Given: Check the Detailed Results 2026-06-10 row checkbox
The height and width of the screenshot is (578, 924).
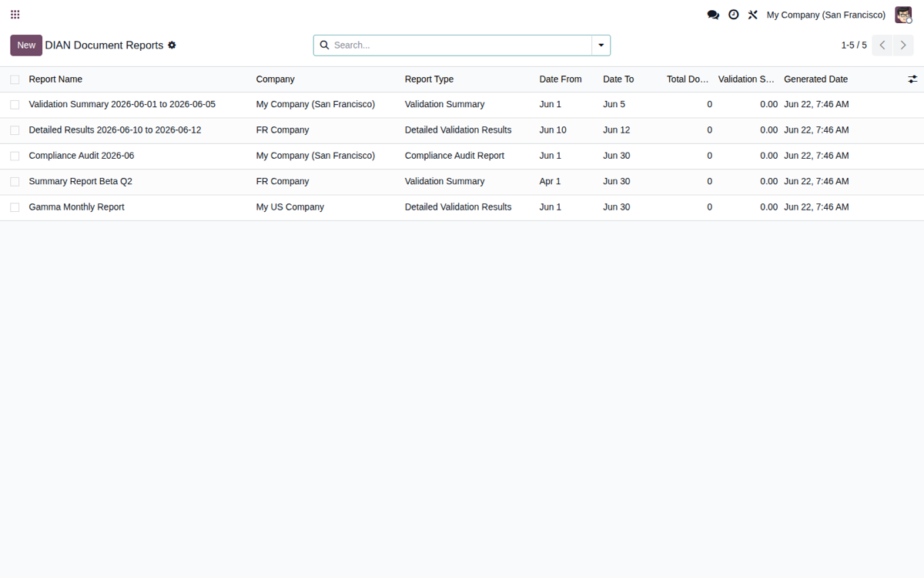Looking at the screenshot, I should click(x=15, y=130).
